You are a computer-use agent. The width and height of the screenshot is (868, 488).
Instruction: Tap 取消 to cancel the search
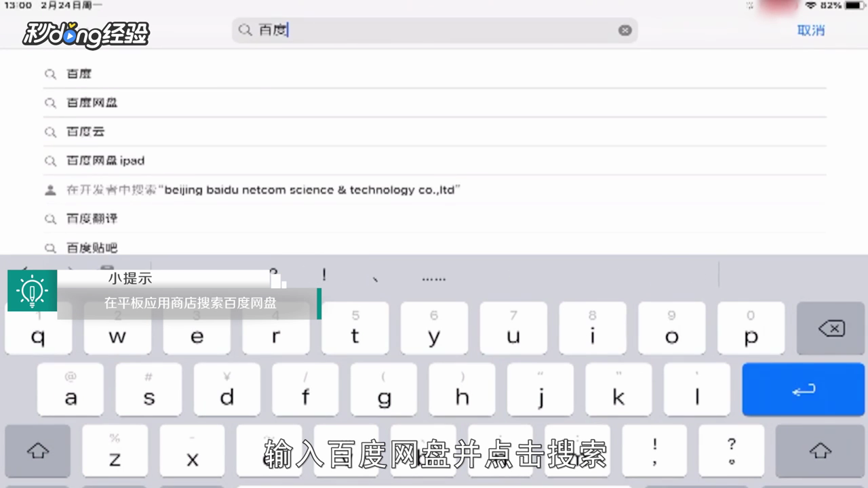point(810,30)
